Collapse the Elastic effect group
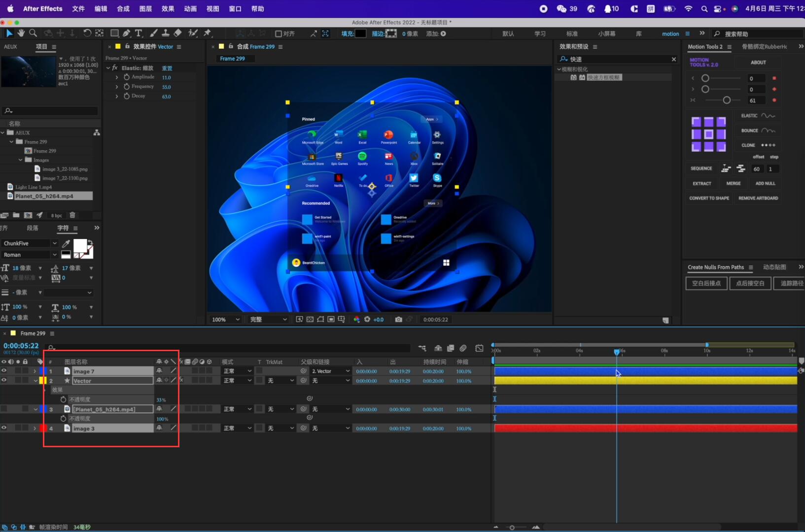805x532 pixels. pos(108,68)
